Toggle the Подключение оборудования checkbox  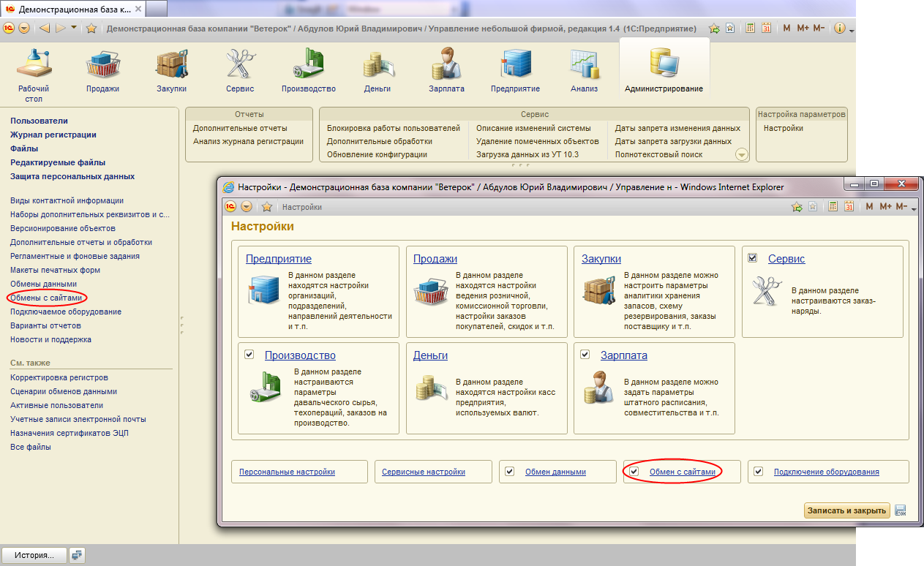(759, 472)
